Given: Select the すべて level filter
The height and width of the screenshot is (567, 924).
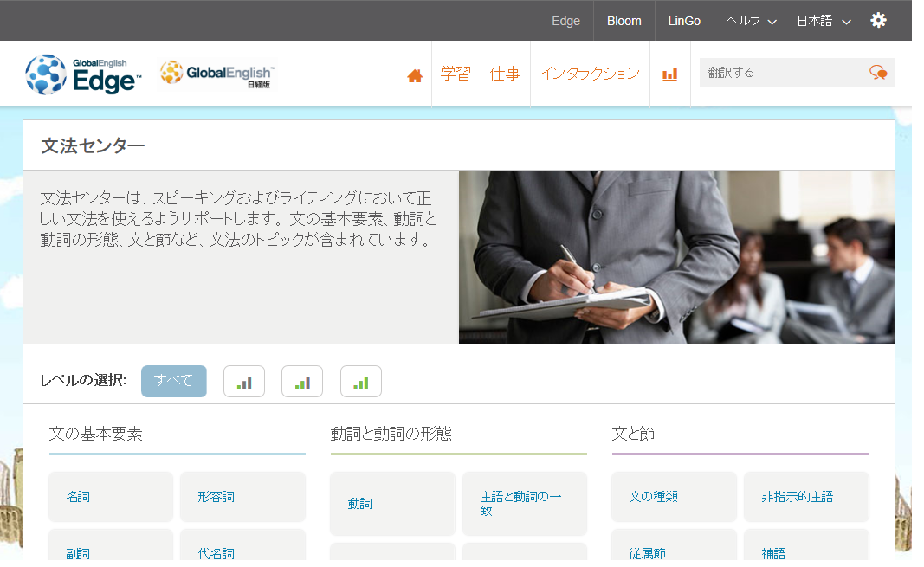Looking at the screenshot, I should tap(174, 382).
